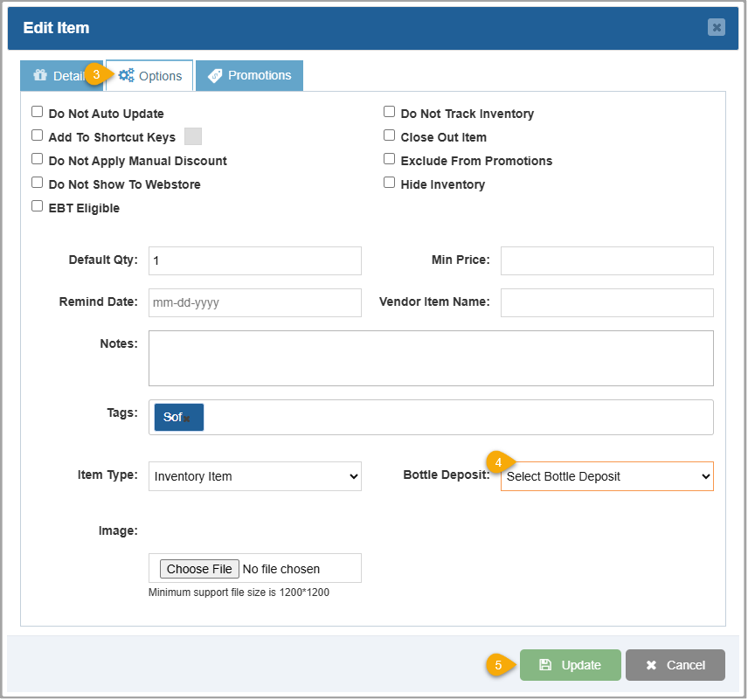Open the Bottle Deposit dropdown
The image size is (748, 700).
(x=606, y=476)
